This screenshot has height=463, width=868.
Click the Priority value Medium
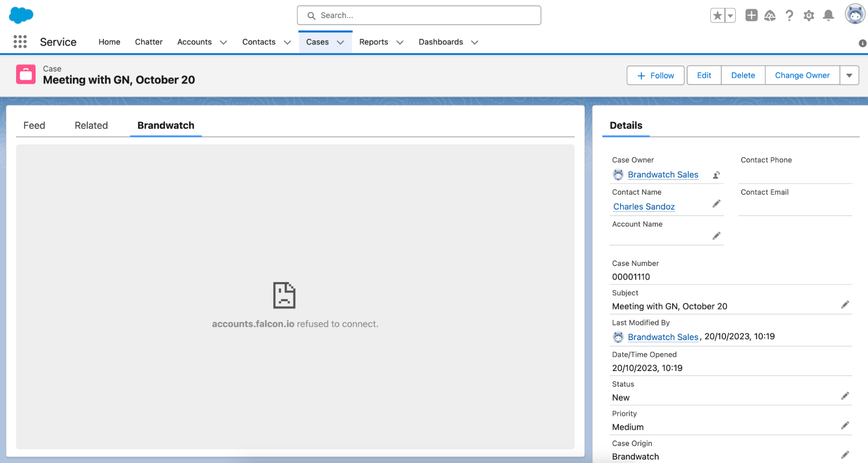coord(628,427)
